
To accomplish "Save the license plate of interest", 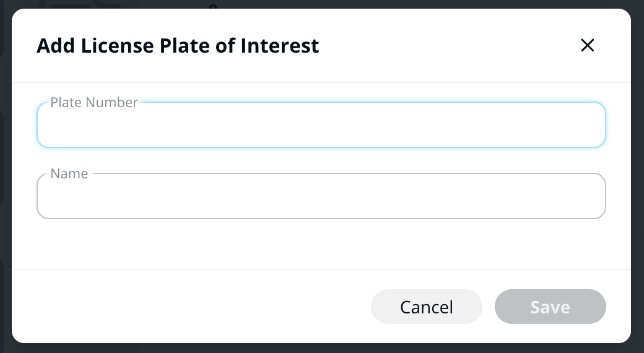I will click(x=550, y=307).
